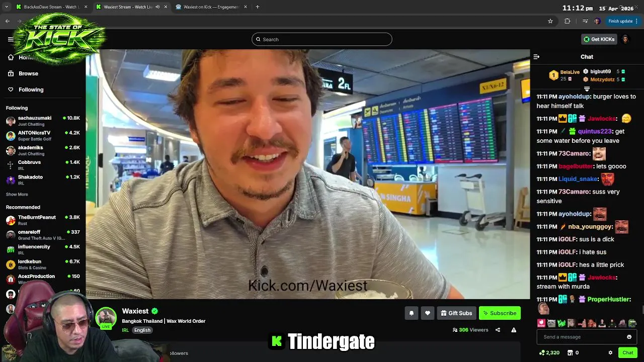Click the green Subscribe button
This screenshot has width=644, height=362.
500,313
